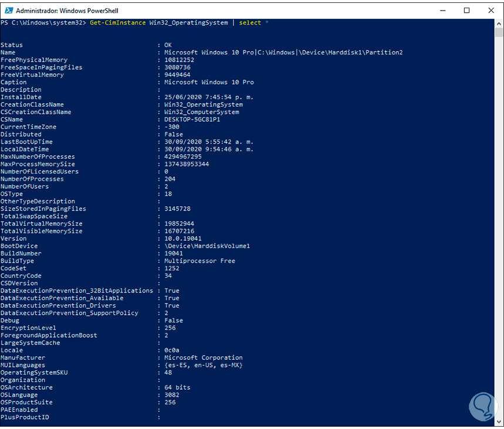Viewport: 504px width, 429px height.
Task: Click the Win32_OperatingSystem argument in the command
Action: (188, 22)
